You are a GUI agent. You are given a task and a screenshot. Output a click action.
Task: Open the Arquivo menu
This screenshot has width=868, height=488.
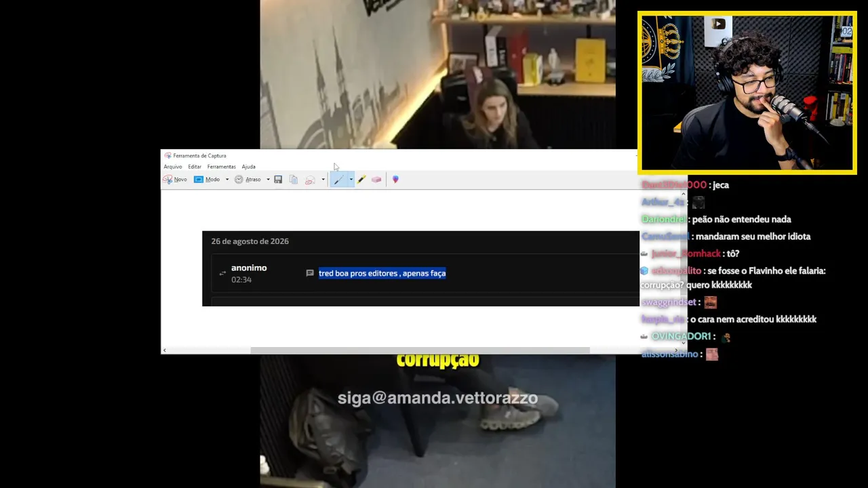point(173,167)
